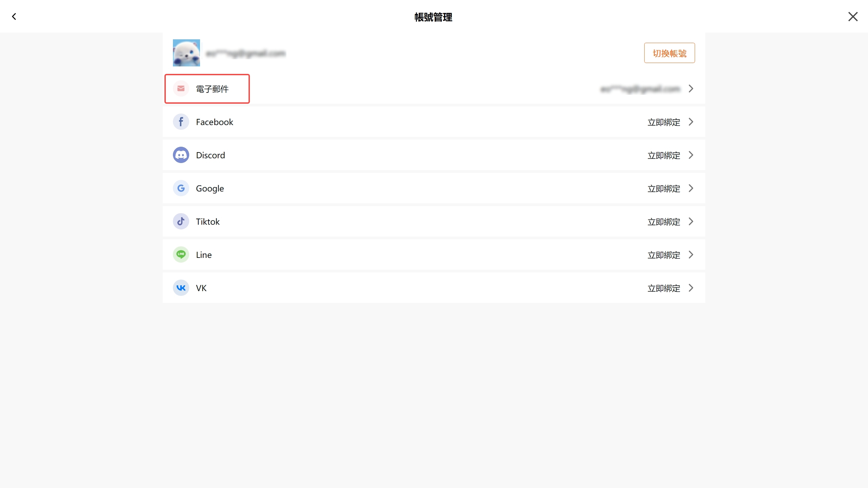Go back using the left arrow
Image resolution: width=868 pixels, height=488 pixels.
14,16
